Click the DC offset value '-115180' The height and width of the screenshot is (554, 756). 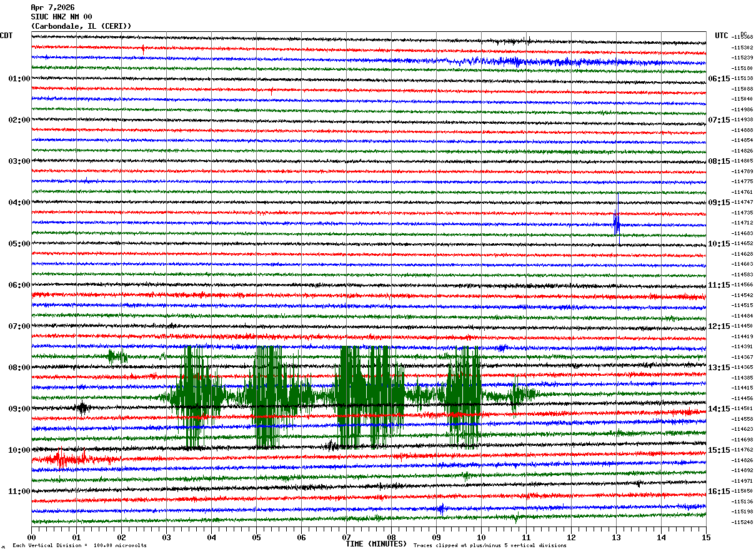(x=742, y=68)
